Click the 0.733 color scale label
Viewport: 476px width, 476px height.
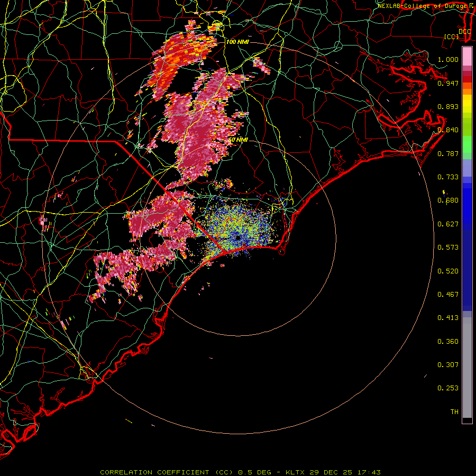448,177
